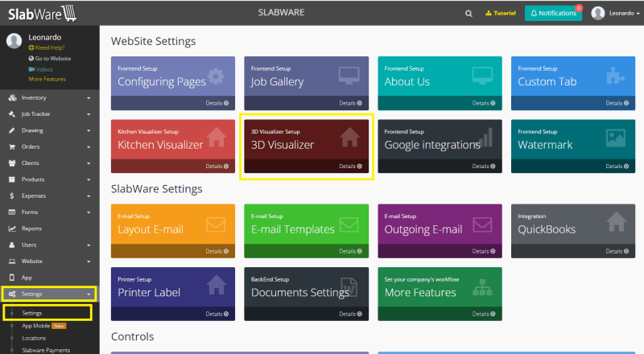
Task: Click the envelope icon on Outgoing E-mail
Action: 482,224
